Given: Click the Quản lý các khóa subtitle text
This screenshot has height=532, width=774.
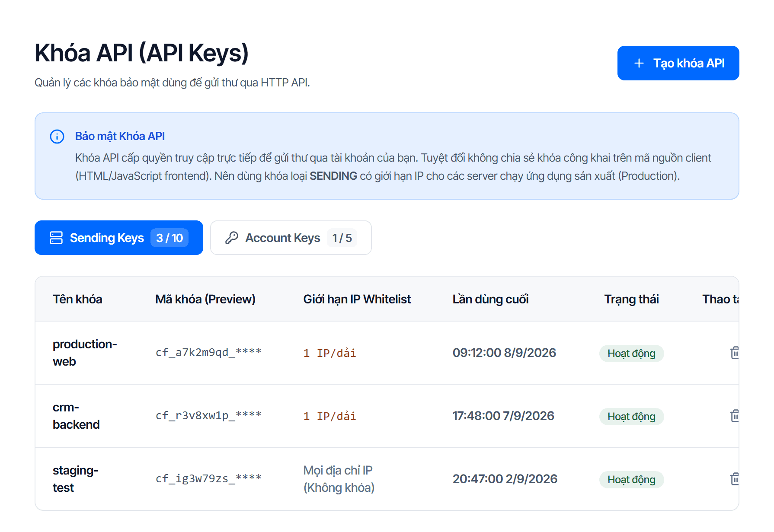Looking at the screenshot, I should click(x=172, y=83).
